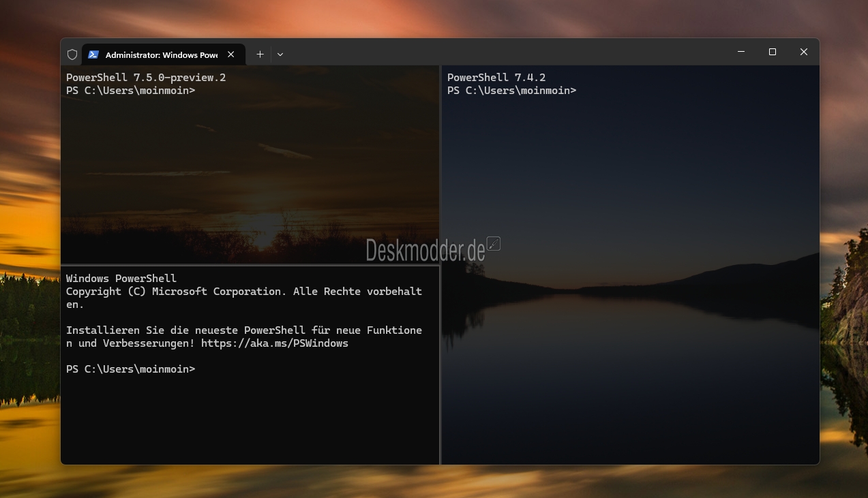
Task: Open the https://aka.ms/PSWindows link
Action: coord(275,343)
